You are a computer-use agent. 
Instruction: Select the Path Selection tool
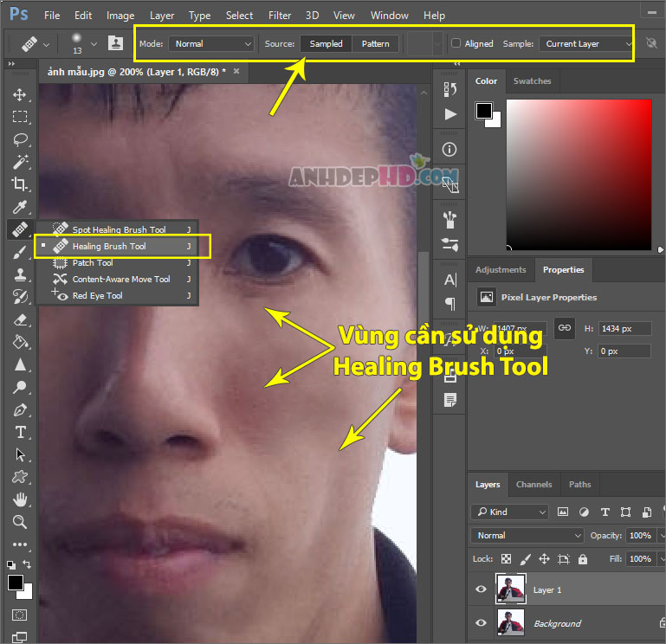(20, 454)
